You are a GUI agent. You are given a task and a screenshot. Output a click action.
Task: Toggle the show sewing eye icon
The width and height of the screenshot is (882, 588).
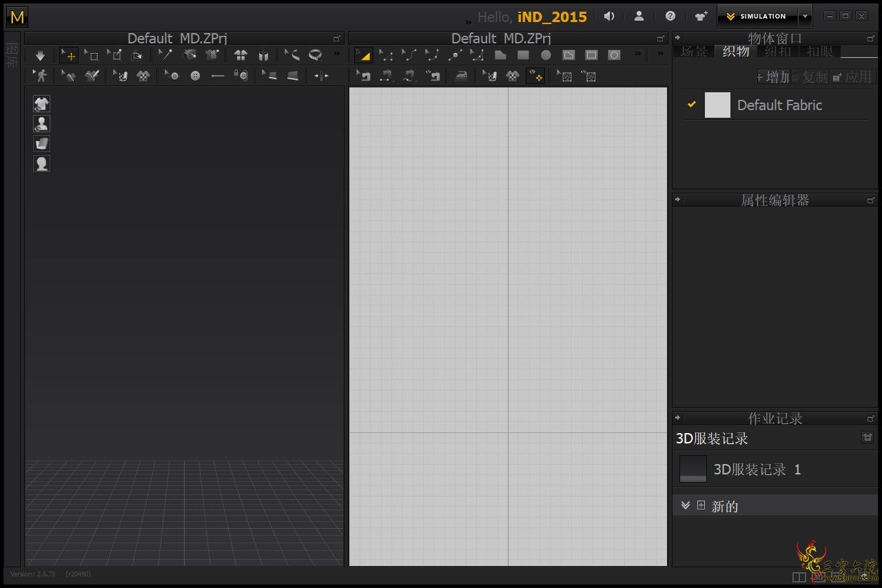coord(433,76)
